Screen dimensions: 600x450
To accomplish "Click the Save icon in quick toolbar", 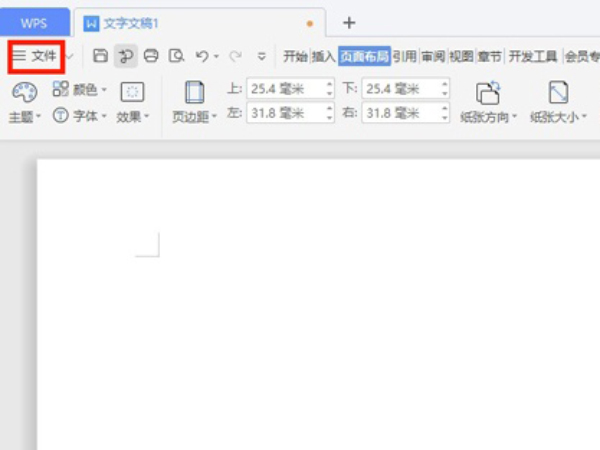I will click(x=100, y=56).
